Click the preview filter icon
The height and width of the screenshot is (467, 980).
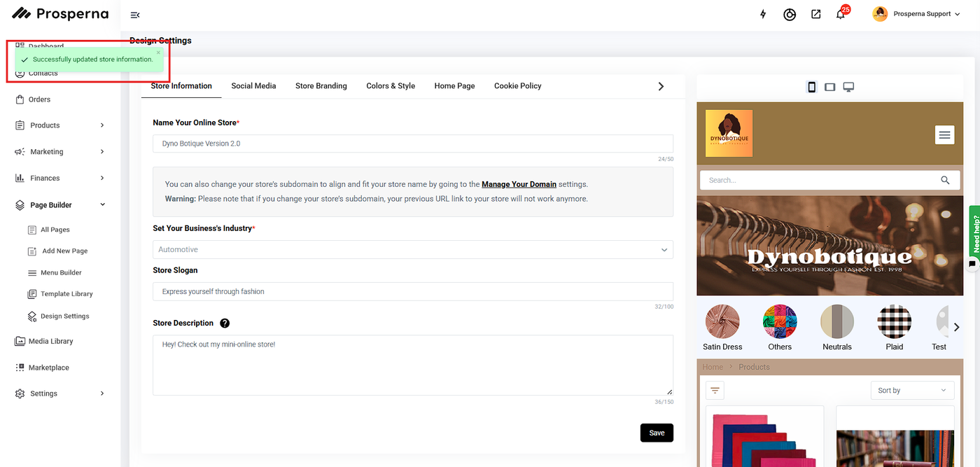click(715, 390)
